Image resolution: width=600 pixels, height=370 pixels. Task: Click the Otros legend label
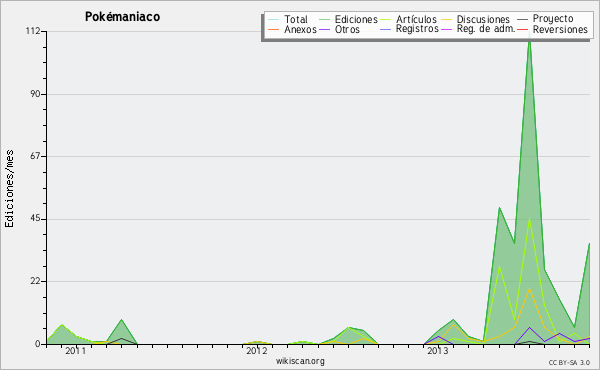coord(347,29)
